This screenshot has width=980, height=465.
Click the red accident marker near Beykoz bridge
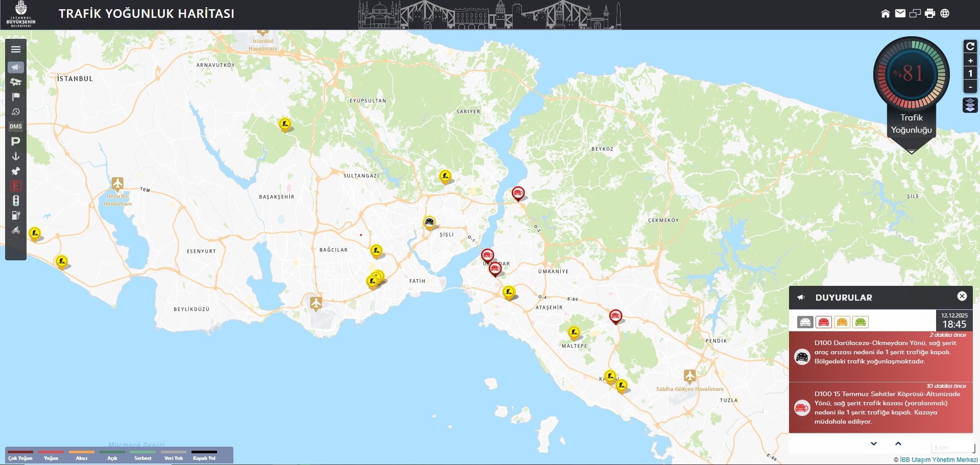click(518, 193)
